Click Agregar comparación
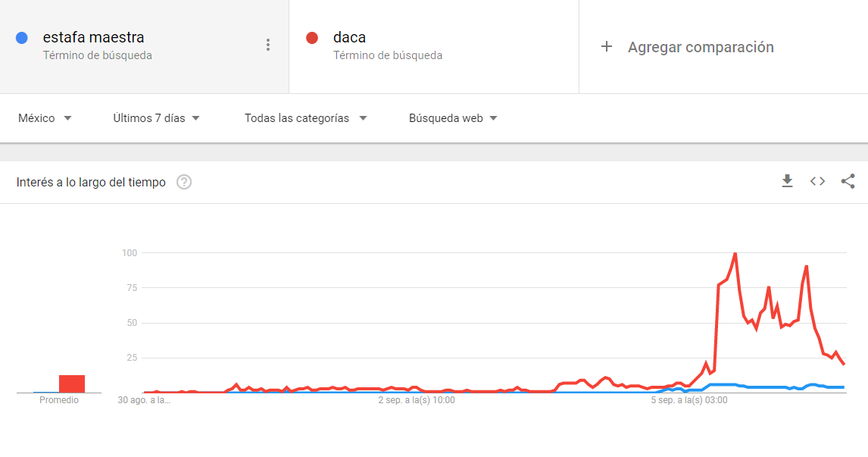This screenshot has height=457, width=868. point(701,47)
